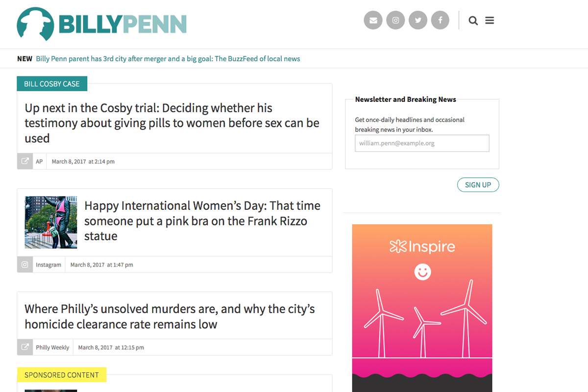This screenshot has height=392, width=588.
Task: Read the Cosby trial testimony headline
Action: (x=172, y=123)
